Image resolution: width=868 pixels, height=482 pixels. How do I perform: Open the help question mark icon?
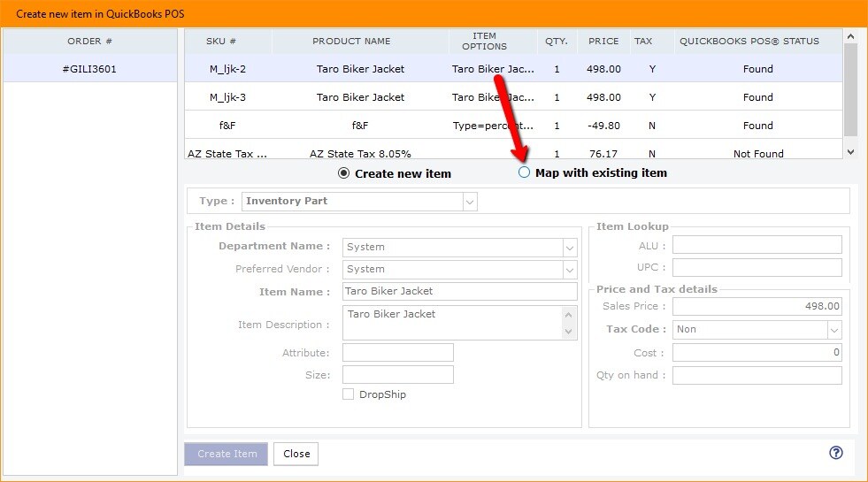coord(836,453)
